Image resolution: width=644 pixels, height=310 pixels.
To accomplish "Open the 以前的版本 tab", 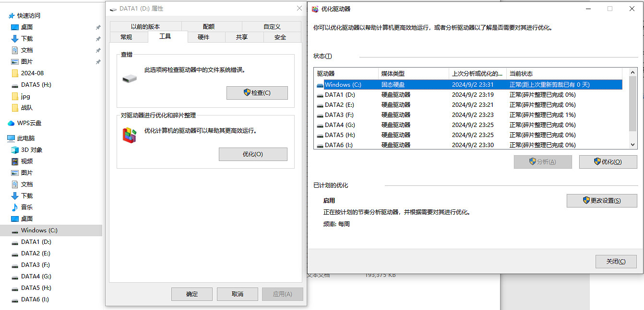I will coord(145,27).
